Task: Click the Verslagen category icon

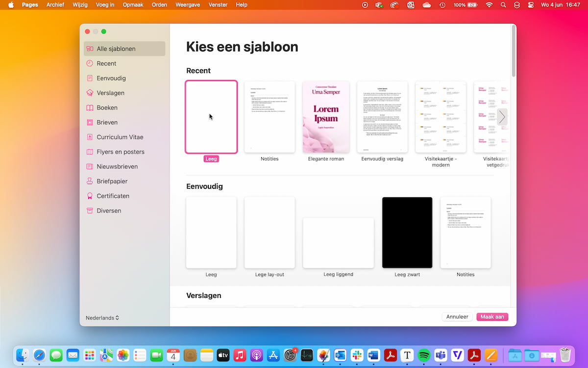Action: pyautogui.click(x=90, y=93)
